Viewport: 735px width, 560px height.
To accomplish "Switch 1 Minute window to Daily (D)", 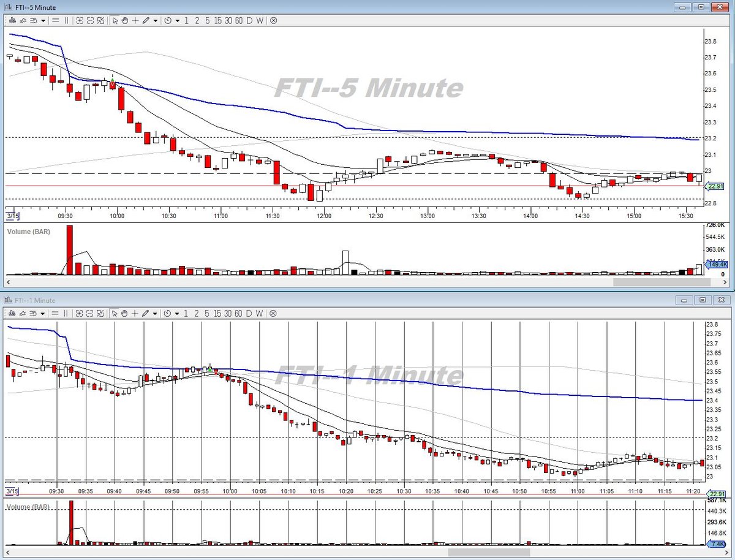I will 249,313.
